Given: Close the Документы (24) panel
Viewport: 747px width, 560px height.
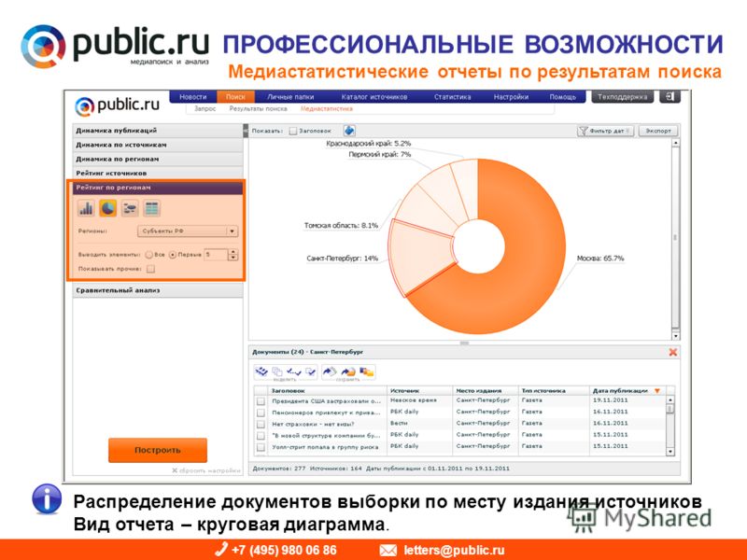Looking at the screenshot, I should point(672,352).
